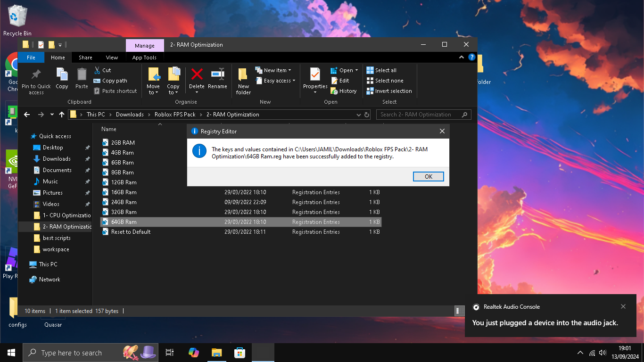Click the Pin to Quick access icon
The image size is (644, 362).
click(36, 74)
